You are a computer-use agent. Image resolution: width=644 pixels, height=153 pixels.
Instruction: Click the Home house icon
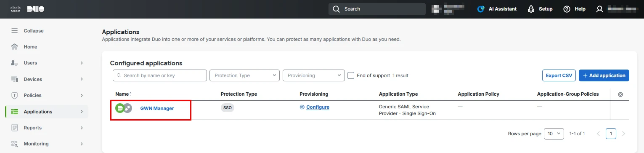click(x=15, y=47)
